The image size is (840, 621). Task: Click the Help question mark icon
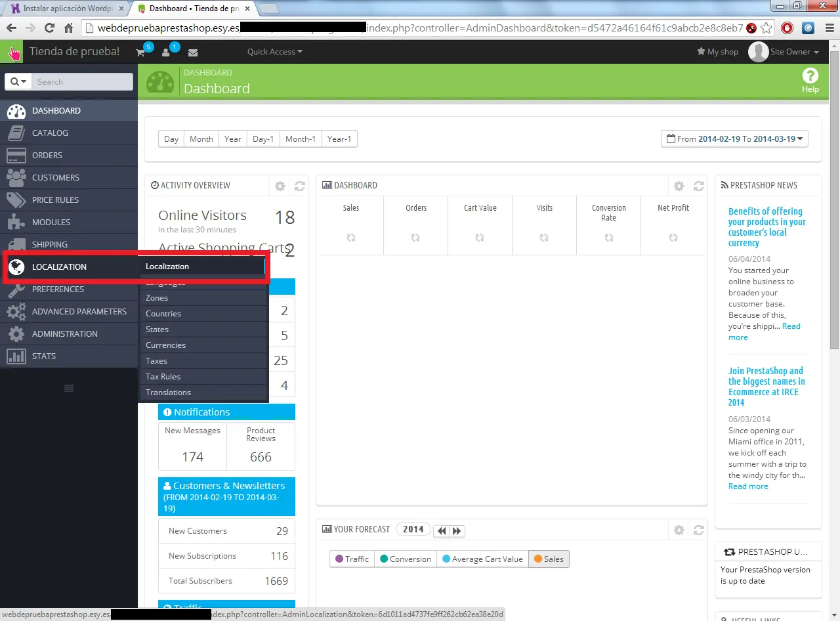click(810, 75)
